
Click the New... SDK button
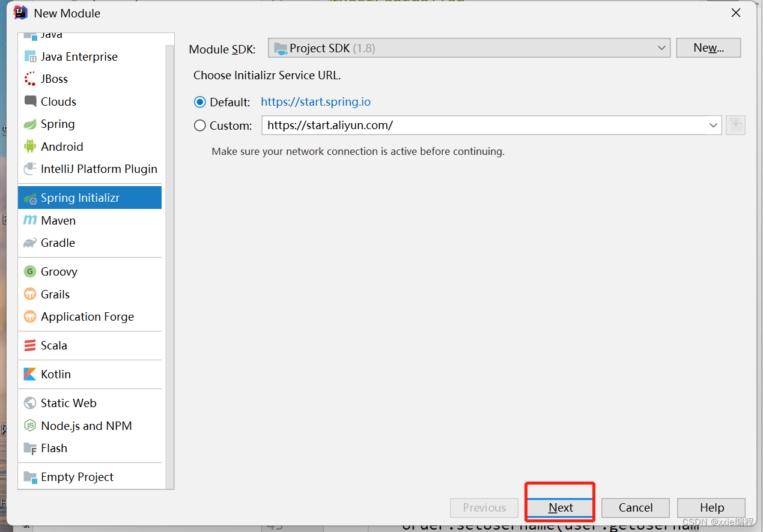click(708, 48)
